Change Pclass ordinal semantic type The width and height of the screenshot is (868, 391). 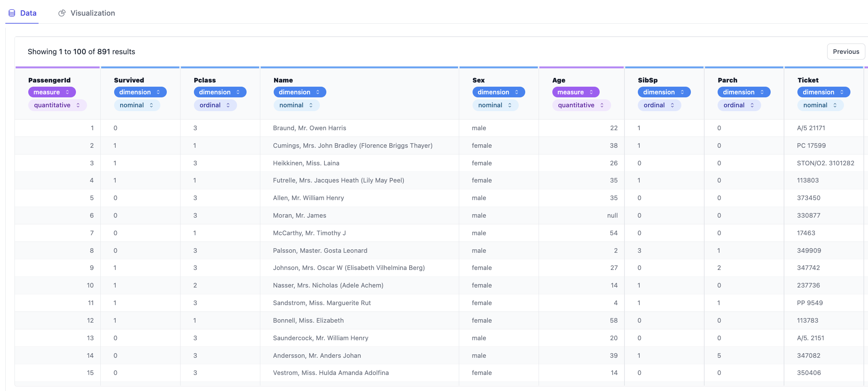click(215, 105)
